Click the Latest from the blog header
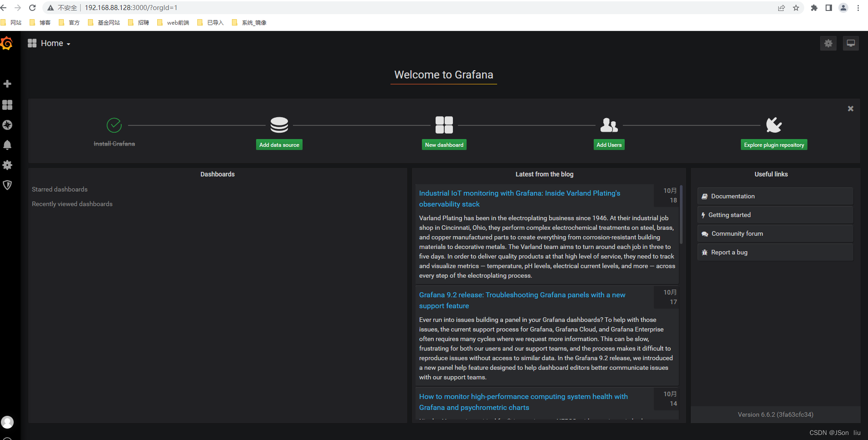868x440 pixels. point(544,174)
